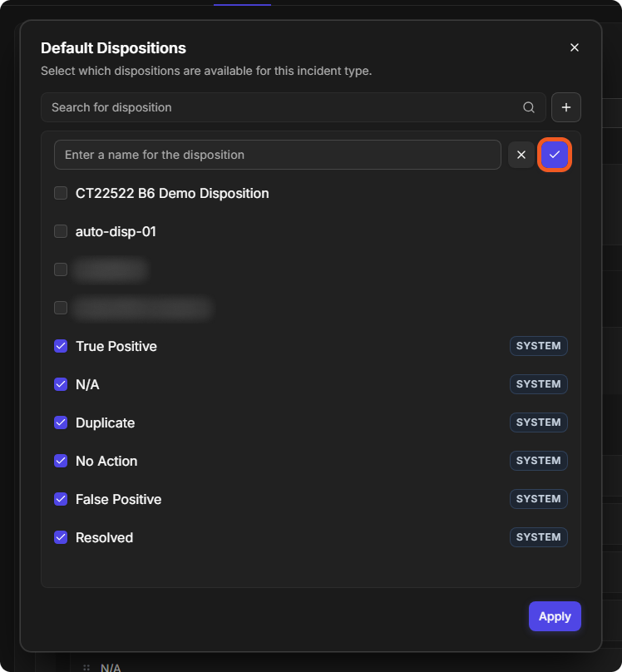The height and width of the screenshot is (672, 622).
Task: Select the auto-disp-01 label text
Action: (116, 232)
